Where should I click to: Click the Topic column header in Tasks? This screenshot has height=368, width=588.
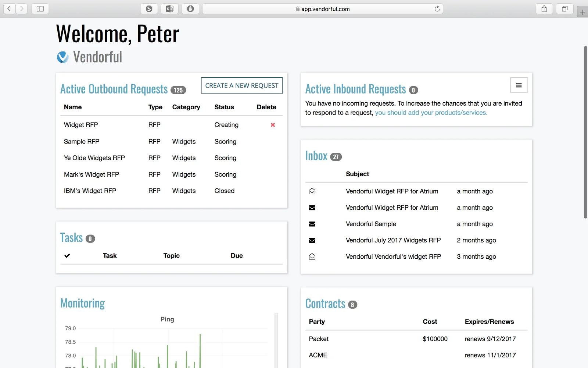pos(172,256)
